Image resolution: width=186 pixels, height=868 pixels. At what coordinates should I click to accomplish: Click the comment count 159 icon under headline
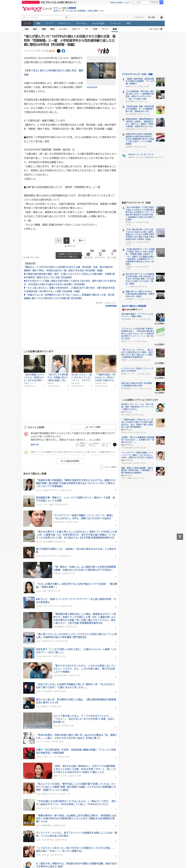point(45,51)
